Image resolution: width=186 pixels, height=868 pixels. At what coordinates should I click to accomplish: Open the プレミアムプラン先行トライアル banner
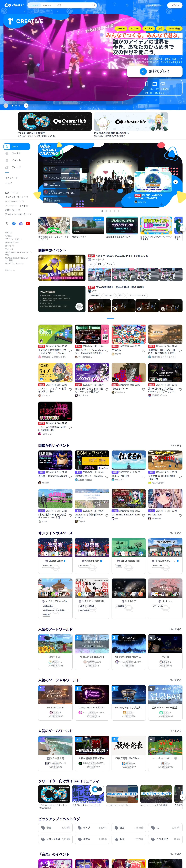[x=122, y=225]
